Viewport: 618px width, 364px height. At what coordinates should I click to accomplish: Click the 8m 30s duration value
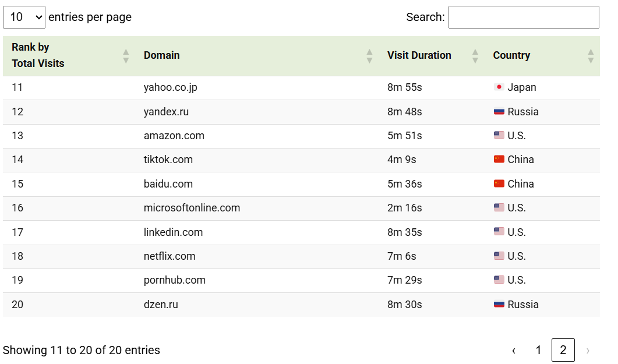coord(404,305)
